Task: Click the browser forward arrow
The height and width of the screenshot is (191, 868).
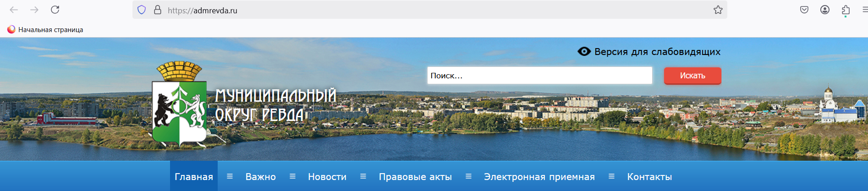Action: (x=34, y=10)
